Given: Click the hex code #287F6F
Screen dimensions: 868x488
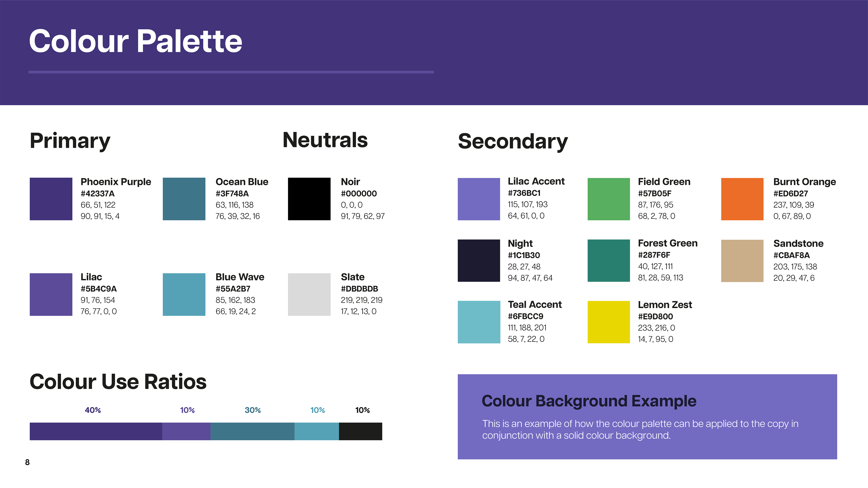Looking at the screenshot, I should click(654, 255).
